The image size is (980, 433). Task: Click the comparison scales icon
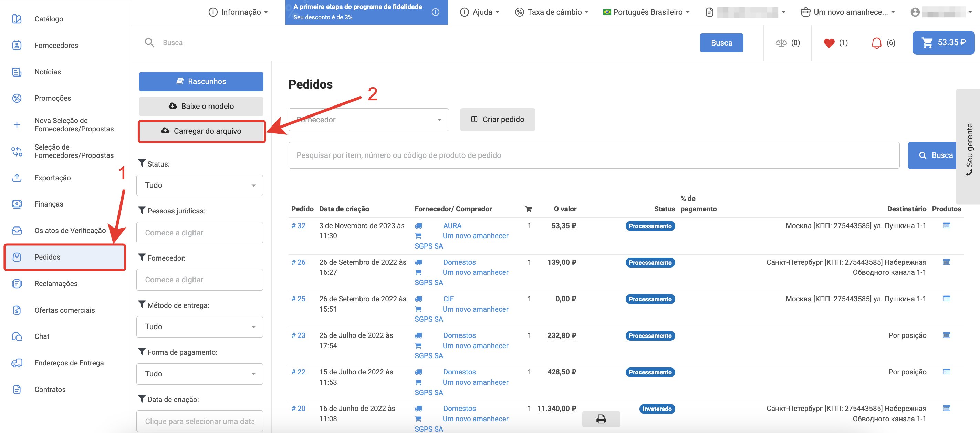(781, 43)
